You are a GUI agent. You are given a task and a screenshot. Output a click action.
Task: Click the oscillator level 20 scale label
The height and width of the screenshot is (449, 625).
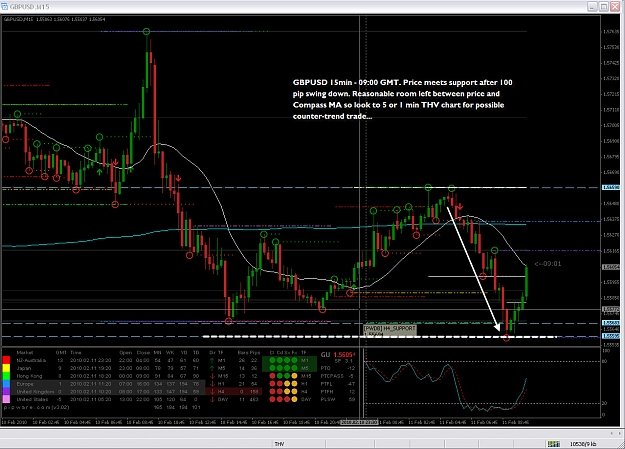point(605,404)
